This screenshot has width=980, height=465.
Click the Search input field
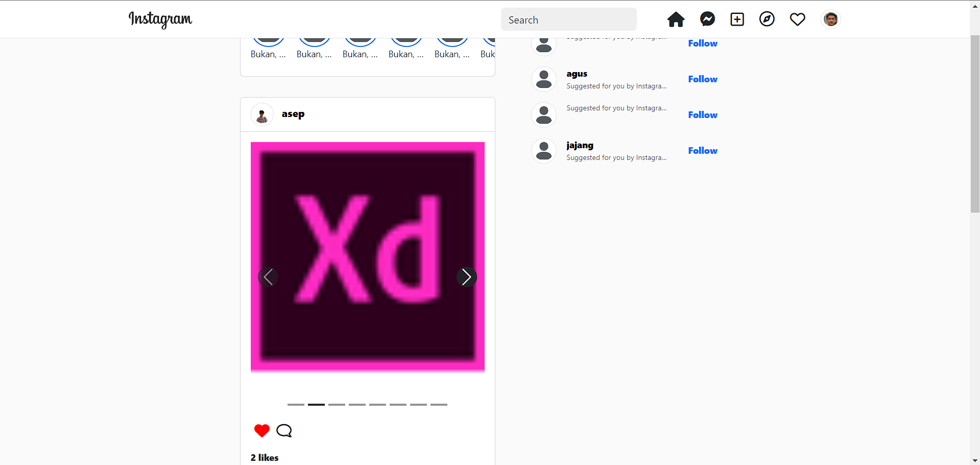pyautogui.click(x=568, y=19)
